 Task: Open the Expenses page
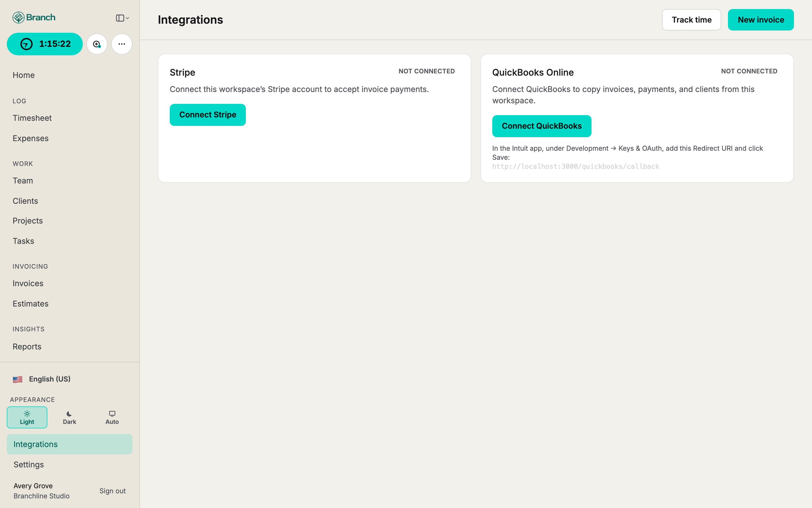(x=30, y=138)
